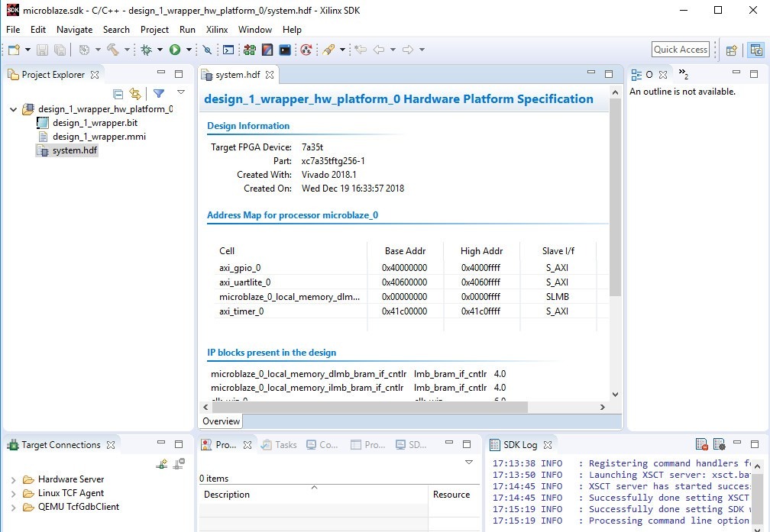Open the Program FPGA tool

[x=249, y=50]
